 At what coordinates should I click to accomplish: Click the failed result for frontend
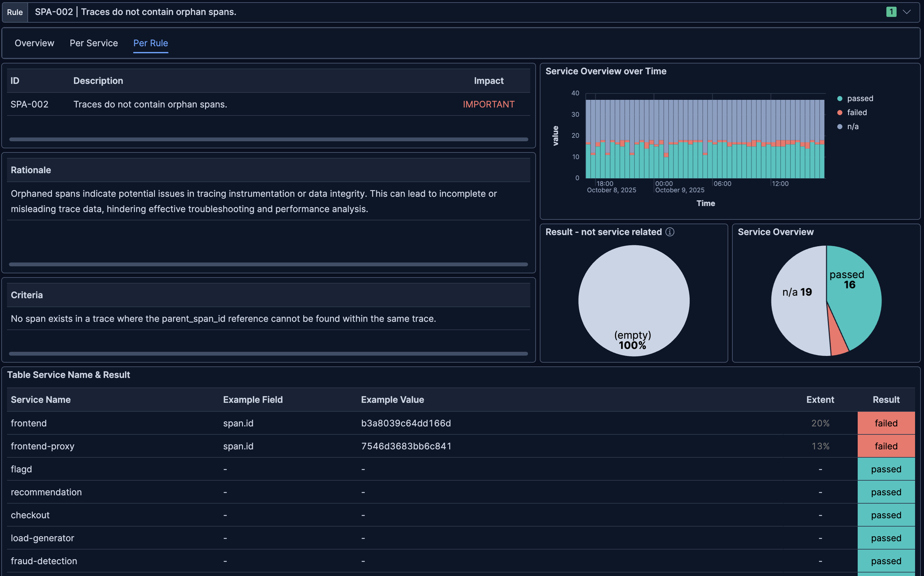886,423
